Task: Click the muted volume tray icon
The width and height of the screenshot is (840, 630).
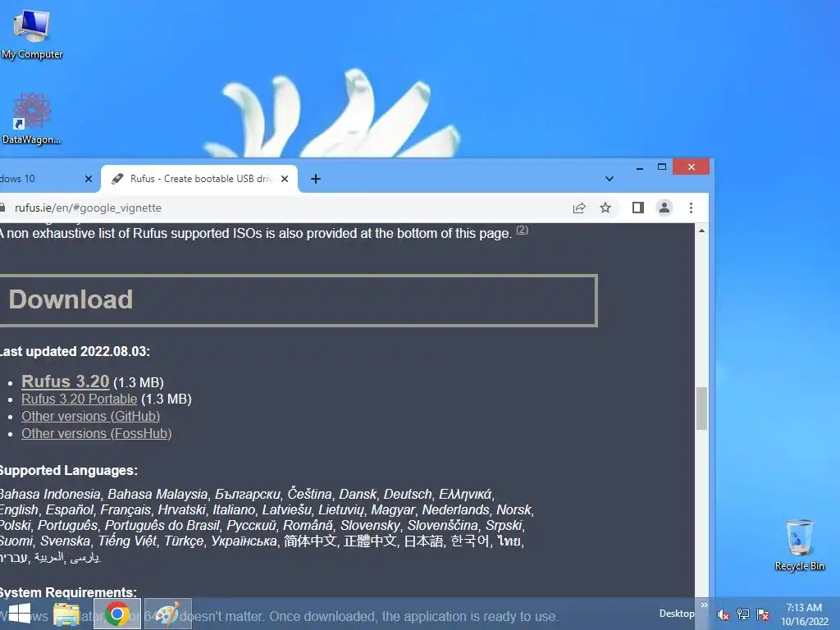Action: (724, 614)
